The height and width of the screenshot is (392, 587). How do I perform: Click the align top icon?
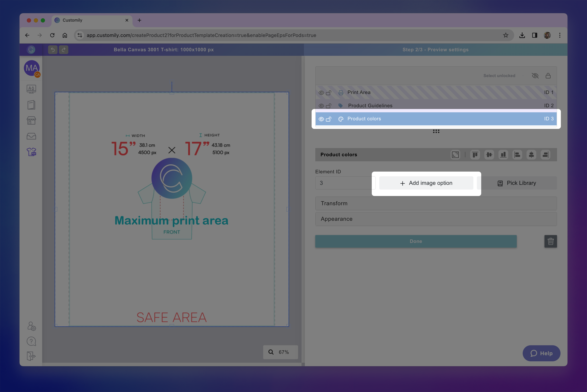click(475, 155)
